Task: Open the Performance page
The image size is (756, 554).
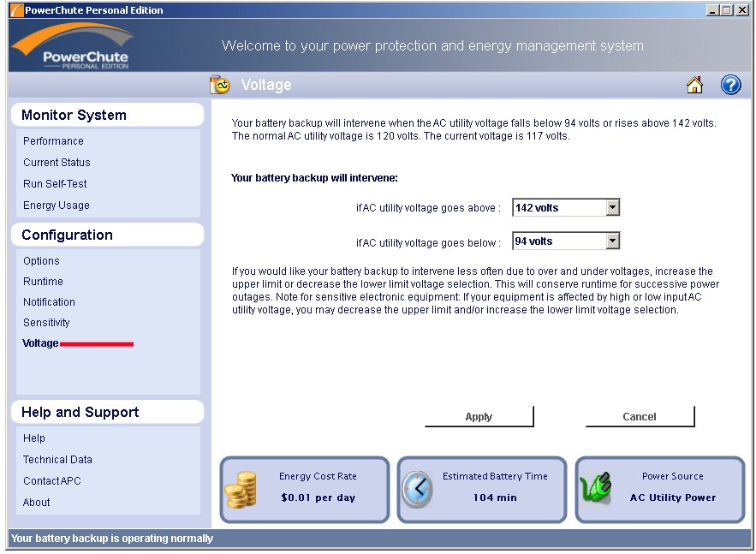Action: pos(54,141)
